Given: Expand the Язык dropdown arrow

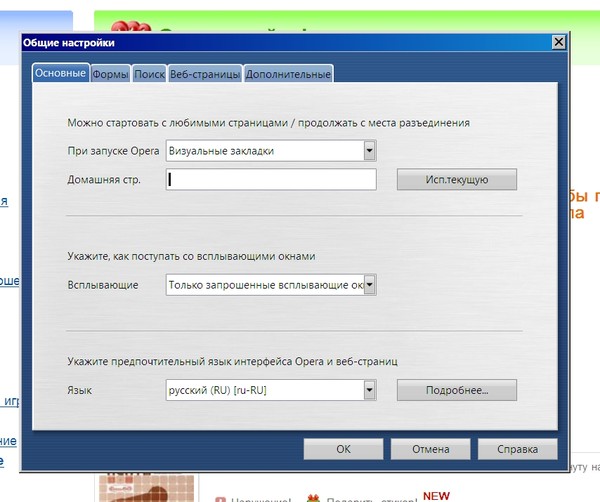Looking at the screenshot, I should [369, 390].
